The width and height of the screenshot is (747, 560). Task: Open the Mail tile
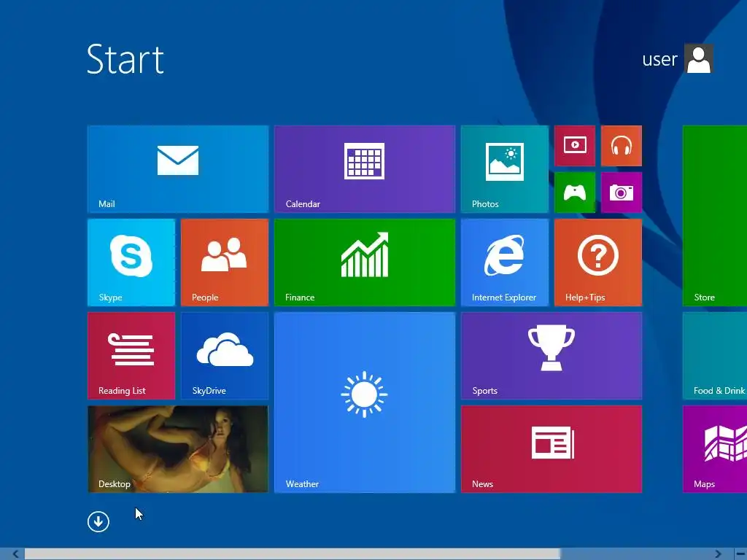point(178,169)
